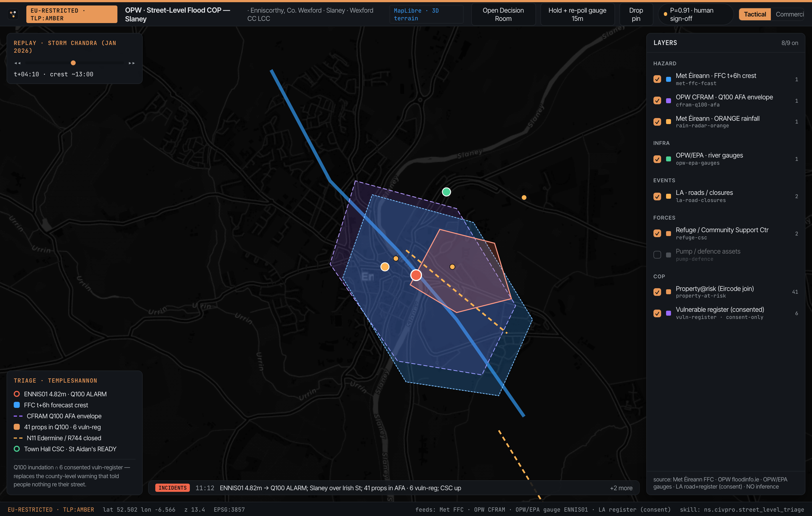Screen dimensions: 812x516
Task: Click the Drop pin button
Action: click(x=636, y=14)
